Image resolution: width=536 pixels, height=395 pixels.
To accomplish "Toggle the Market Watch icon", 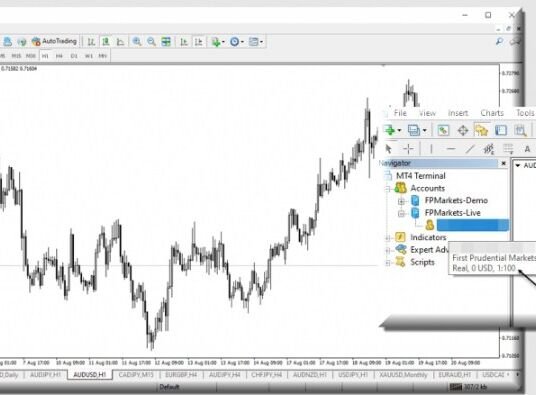I will click(x=443, y=130).
